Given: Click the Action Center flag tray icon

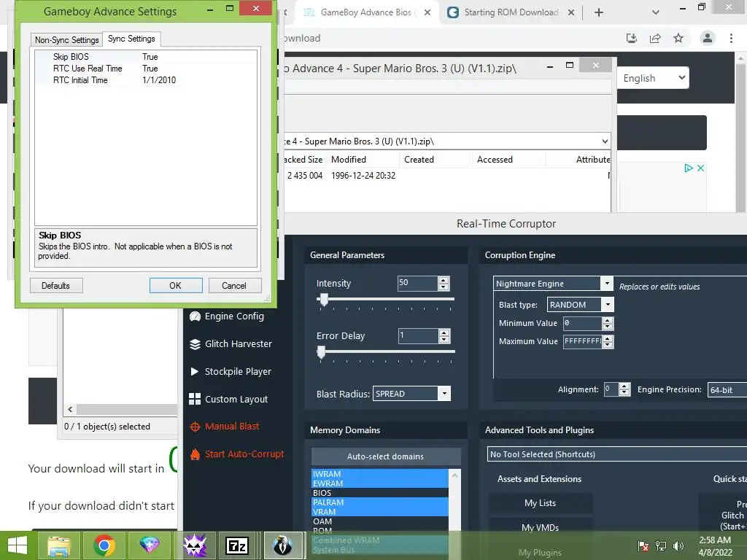Looking at the screenshot, I should (643, 545).
